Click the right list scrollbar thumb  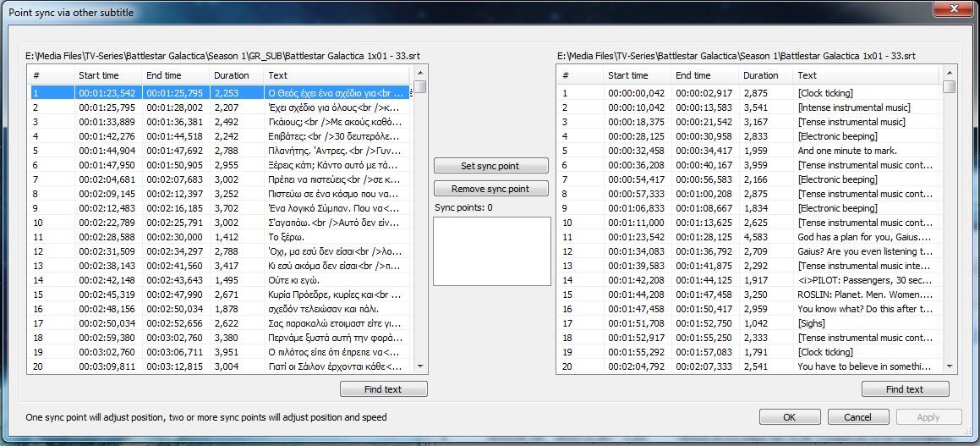pos(950,86)
